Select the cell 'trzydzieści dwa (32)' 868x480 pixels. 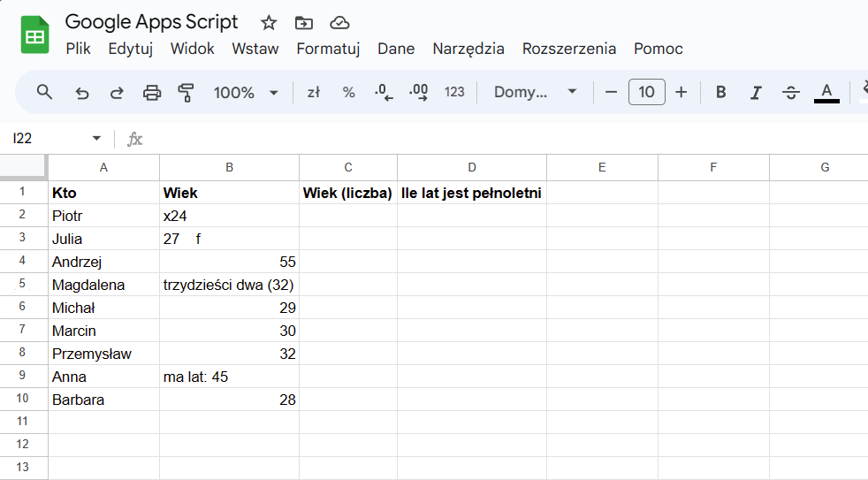(x=229, y=285)
